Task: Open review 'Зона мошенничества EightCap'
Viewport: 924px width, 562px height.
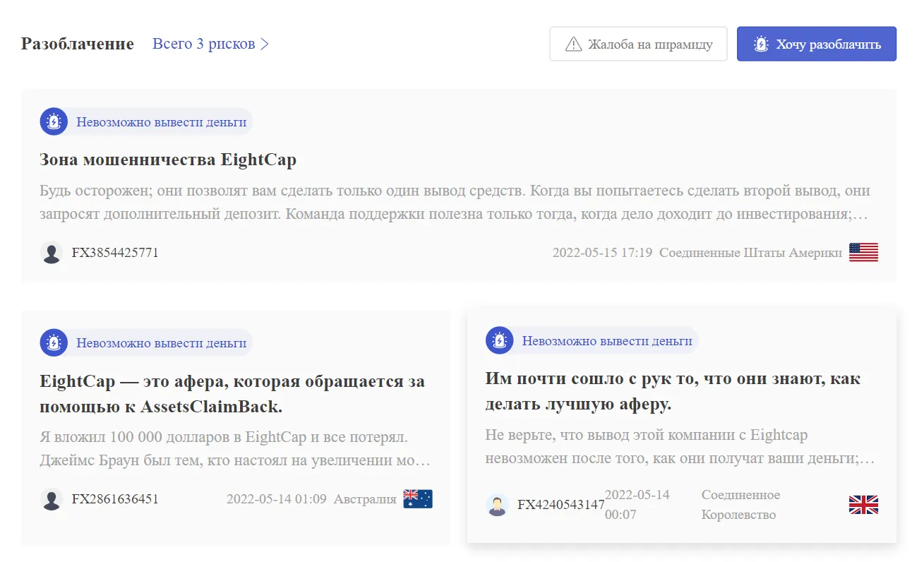Action: tap(168, 160)
